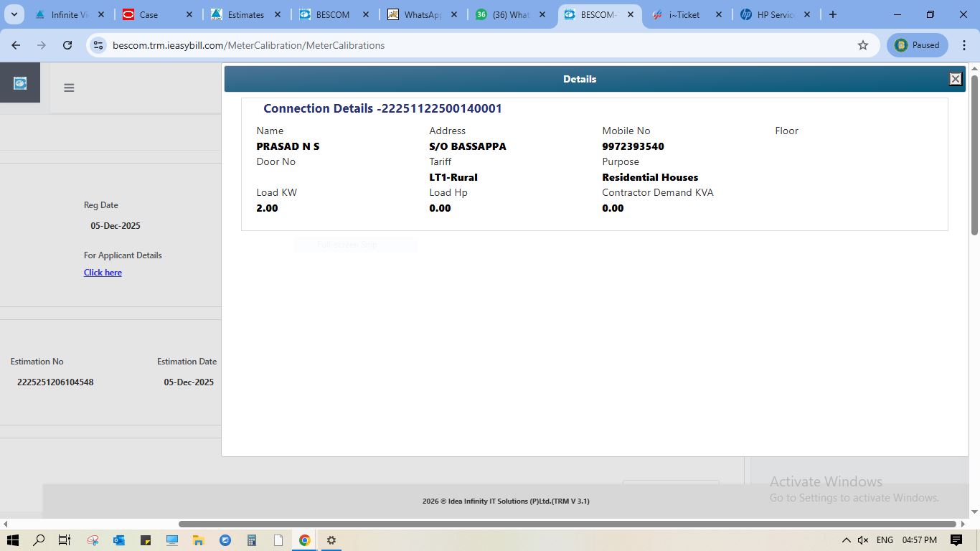Open the Windows Start menu

(x=13, y=540)
